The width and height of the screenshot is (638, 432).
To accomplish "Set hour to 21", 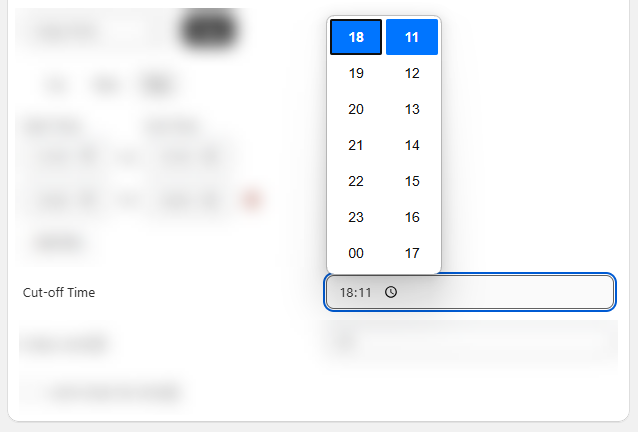I will coord(356,145).
